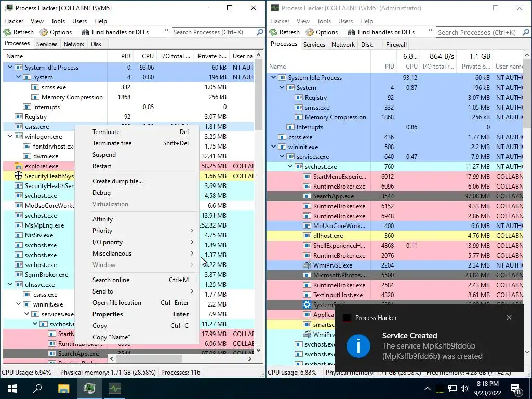Switch to Firewall tab in Administrator window
The width and height of the screenshot is (532, 399).
tap(396, 45)
